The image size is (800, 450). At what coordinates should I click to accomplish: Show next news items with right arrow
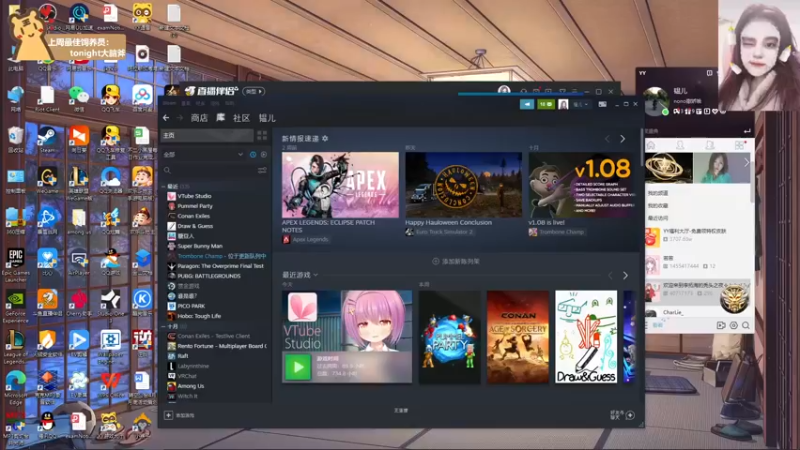622,139
